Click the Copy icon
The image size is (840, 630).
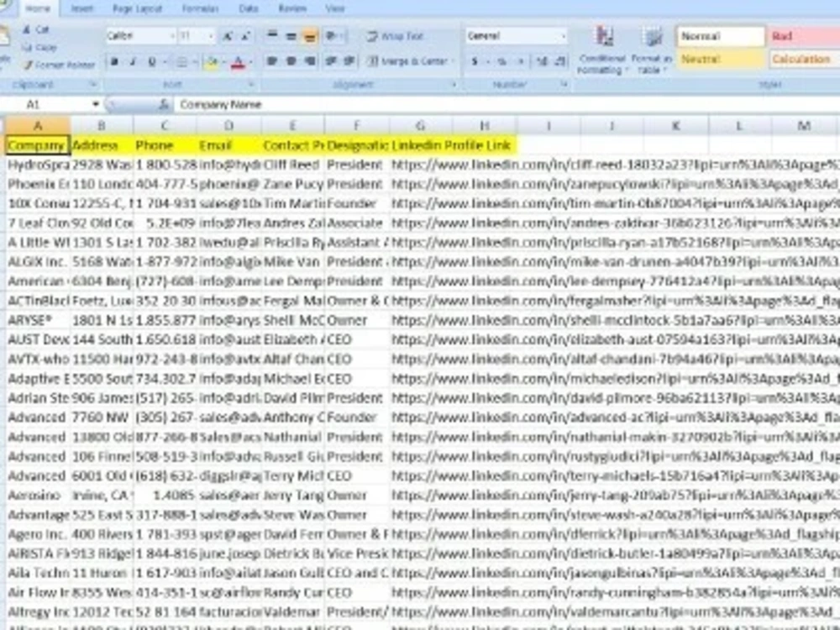pyautogui.click(x=27, y=48)
